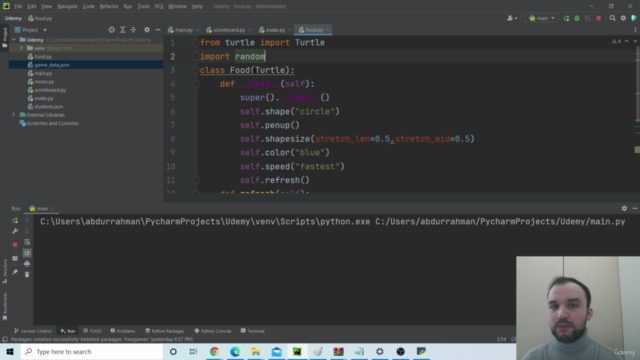Stop the running program from the top toolbar

598,18
